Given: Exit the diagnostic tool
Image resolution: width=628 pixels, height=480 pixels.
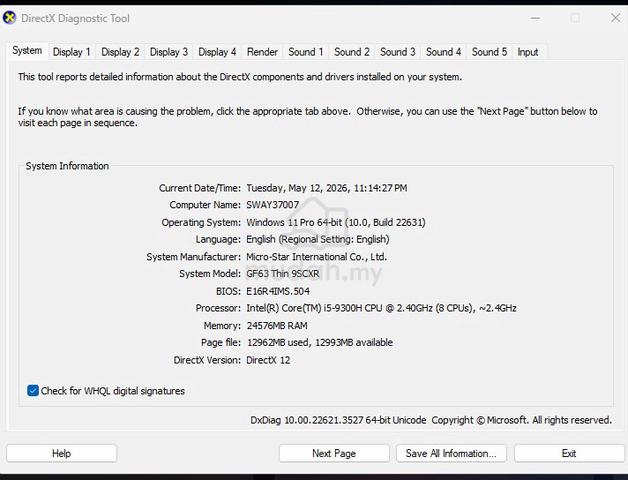Looking at the screenshot, I should [x=569, y=454].
